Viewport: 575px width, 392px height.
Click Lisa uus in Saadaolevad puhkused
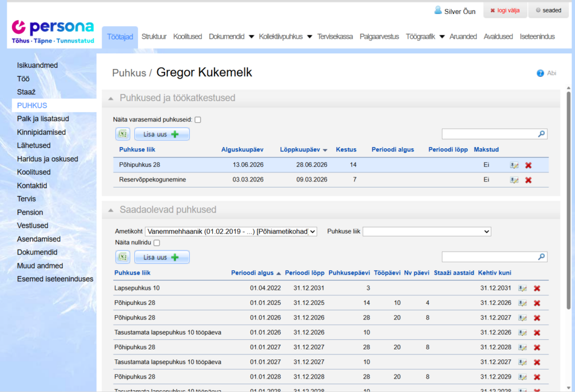(161, 257)
